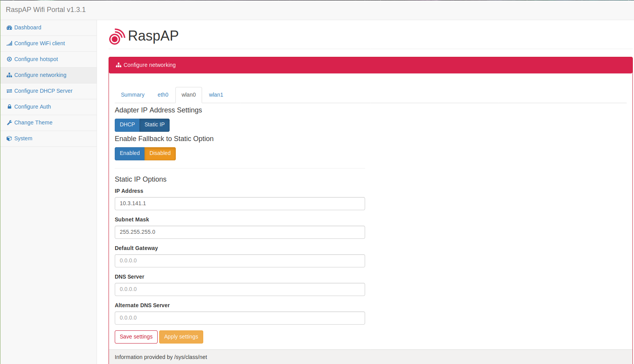Screen dimensions: 634x364
Task: Click sitemap icon in red panel header
Action: click(119, 65)
